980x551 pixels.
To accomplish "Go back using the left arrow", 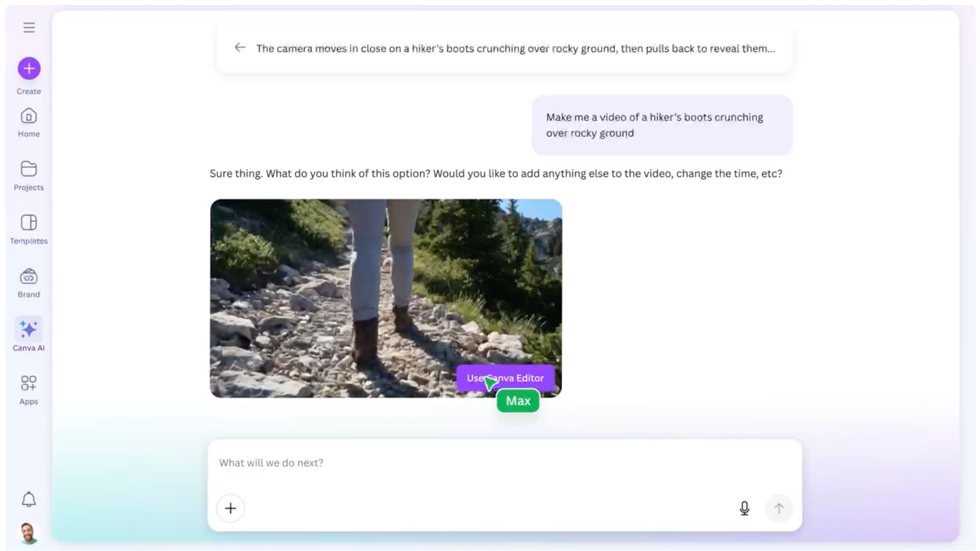I will coord(240,47).
